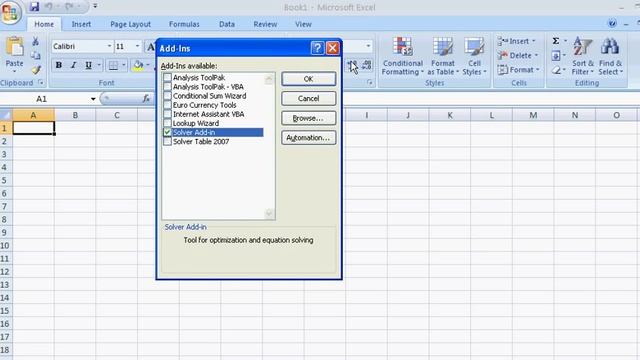Check the Lookup Wizard box
Screen dimensions: 640x360
click(x=167, y=123)
